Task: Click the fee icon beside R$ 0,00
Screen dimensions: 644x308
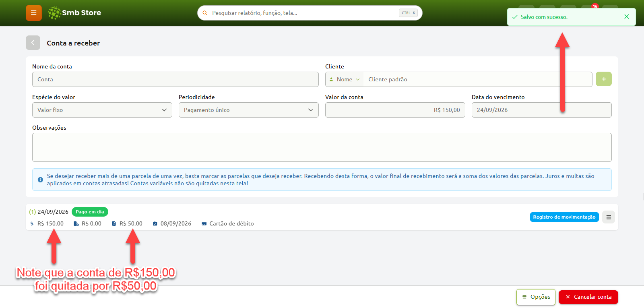Action: pyautogui.click(x=76, y=223)
